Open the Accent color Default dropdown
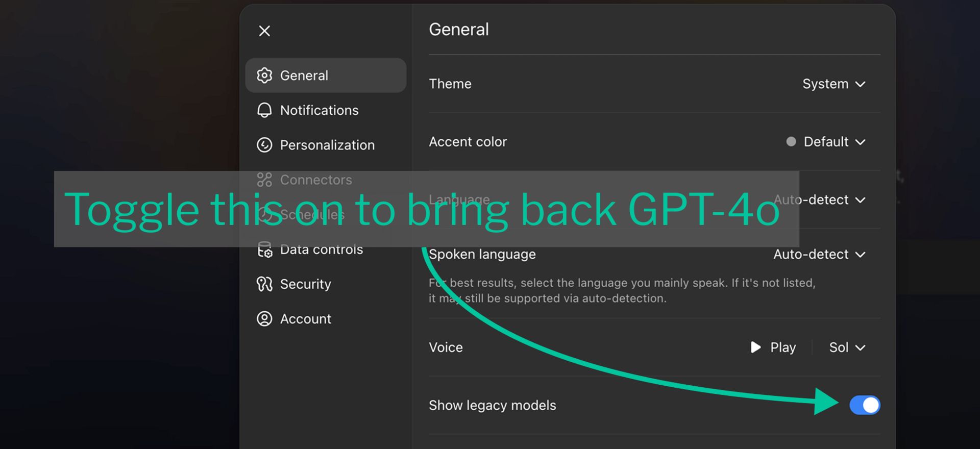Viewport: 980px width, 449px height. pos(826,142)
